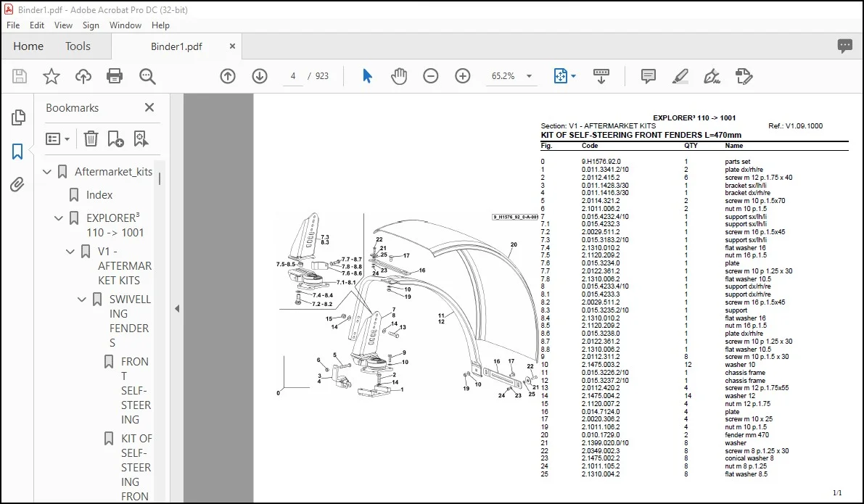864x504 pixels.
Task: Bookmark the file with the star icon
Action: click(x=52, y=76)
